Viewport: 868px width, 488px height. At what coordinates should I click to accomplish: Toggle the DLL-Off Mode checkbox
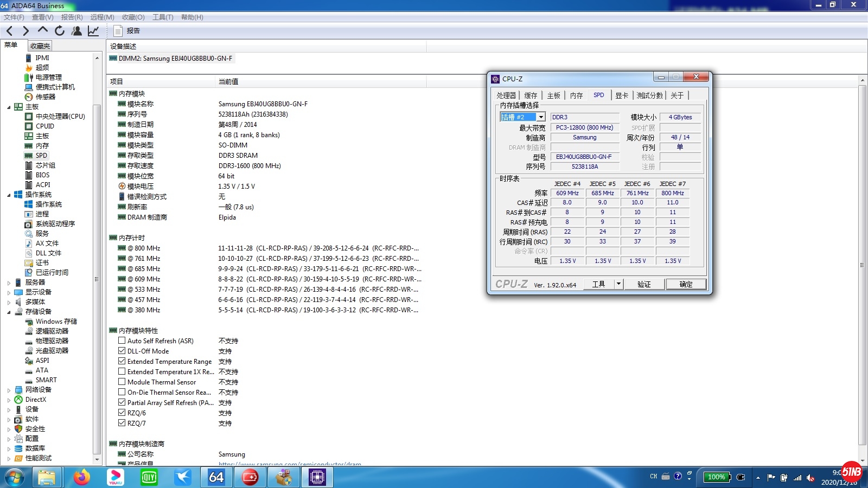tap(122, 351)
